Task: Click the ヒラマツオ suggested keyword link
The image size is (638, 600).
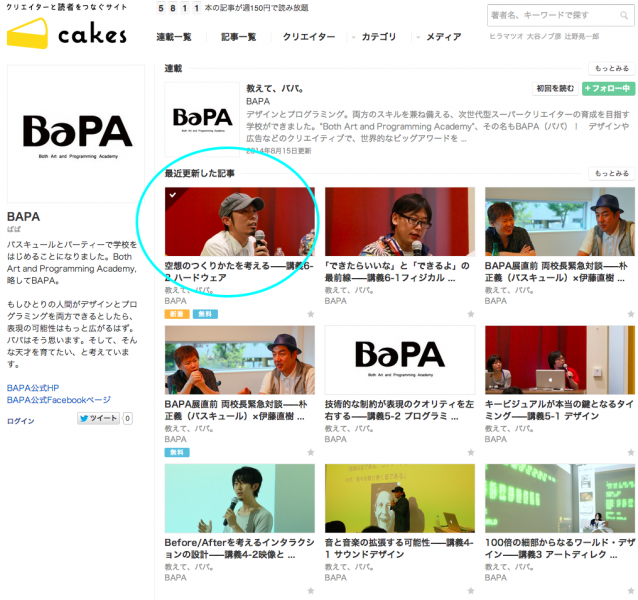Action: click(x=506, y=37)
